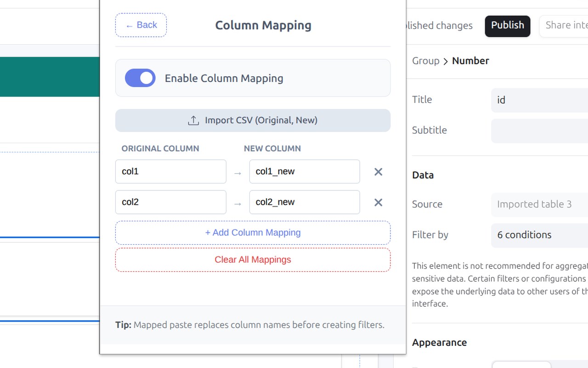588x368 pixels.
Task: Open the Filter by 6 conditions selector
Action: pos(540,235)
